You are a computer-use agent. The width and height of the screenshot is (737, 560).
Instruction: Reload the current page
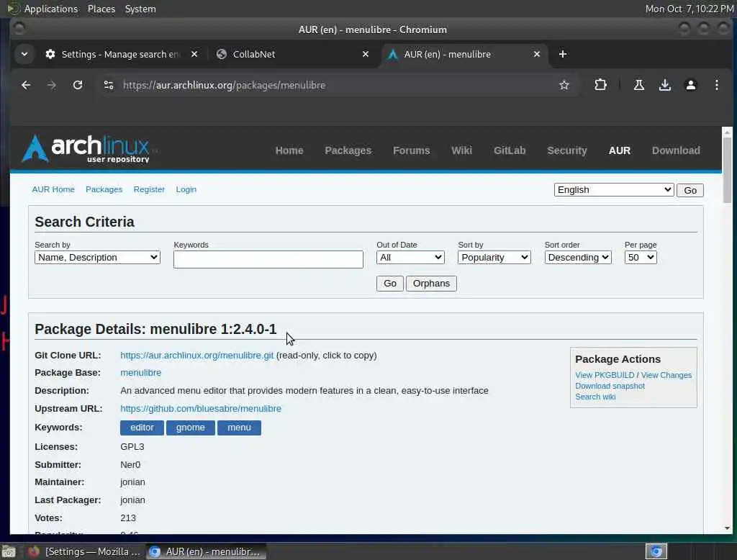78,85
